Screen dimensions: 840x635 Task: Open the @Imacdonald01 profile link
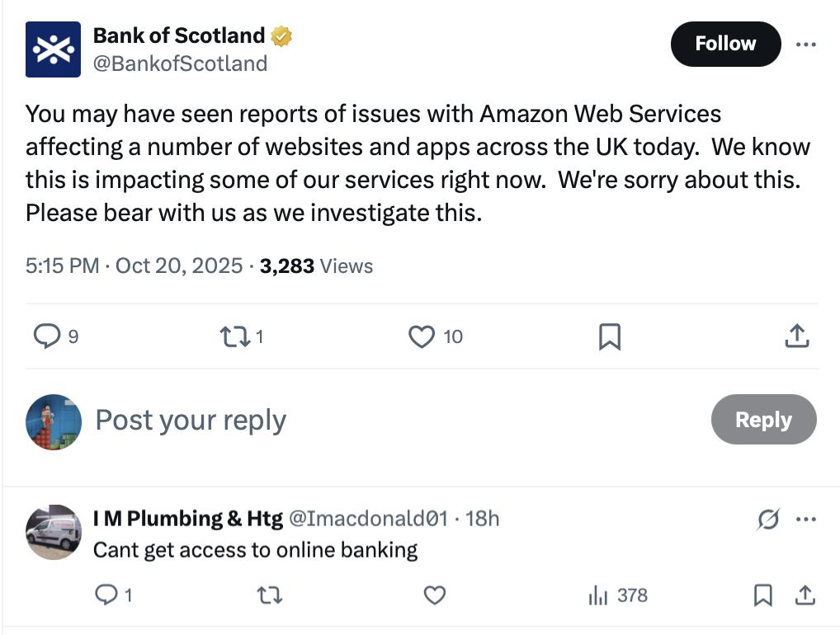coord(368,519)
